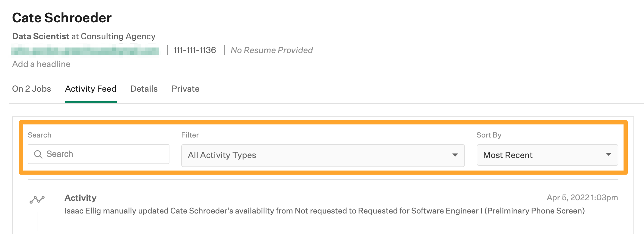Click the arrow on All Activity Types
644x234 pixels.
point(455,155)
